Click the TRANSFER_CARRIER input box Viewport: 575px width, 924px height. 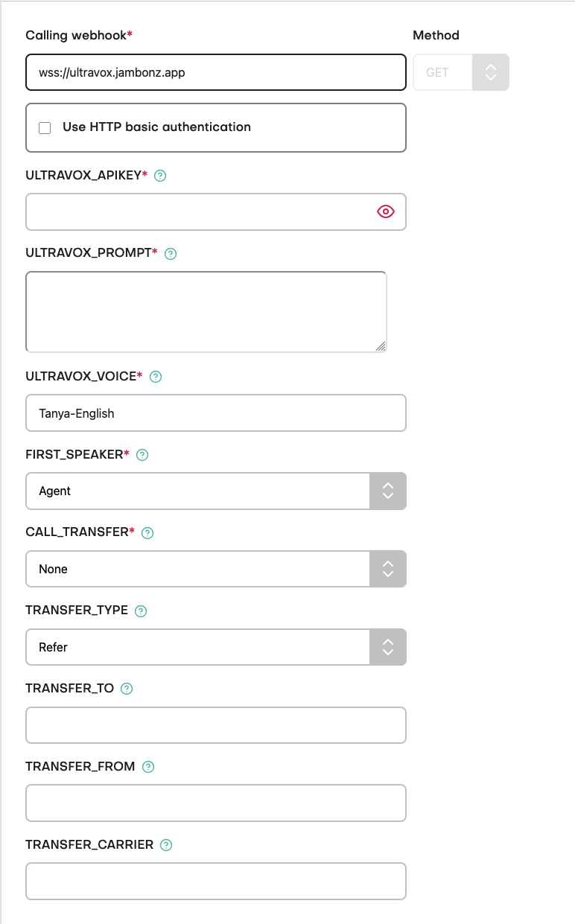215,881
